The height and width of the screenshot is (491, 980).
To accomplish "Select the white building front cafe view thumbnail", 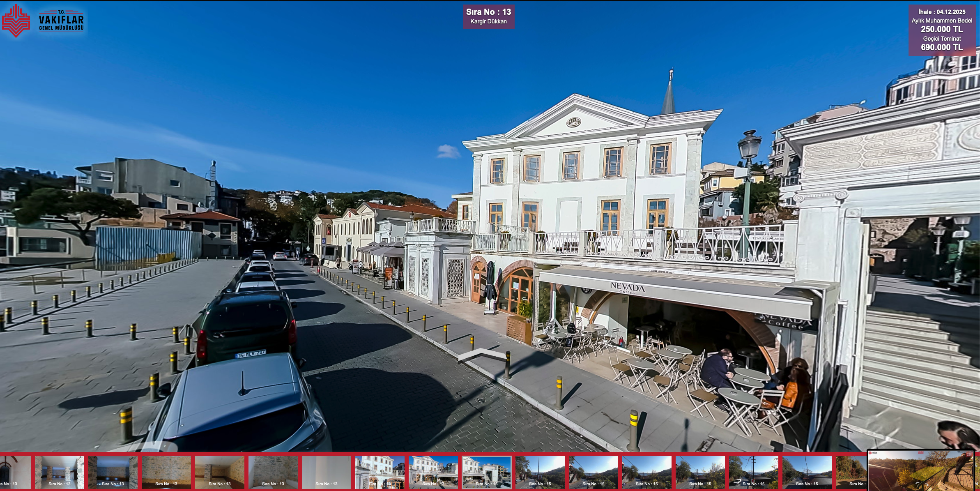I will 433,472.
